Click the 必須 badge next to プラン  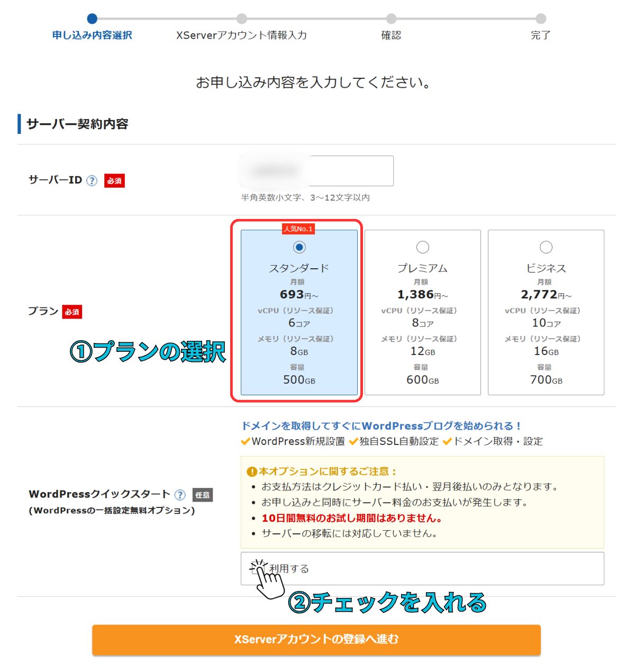72,312
